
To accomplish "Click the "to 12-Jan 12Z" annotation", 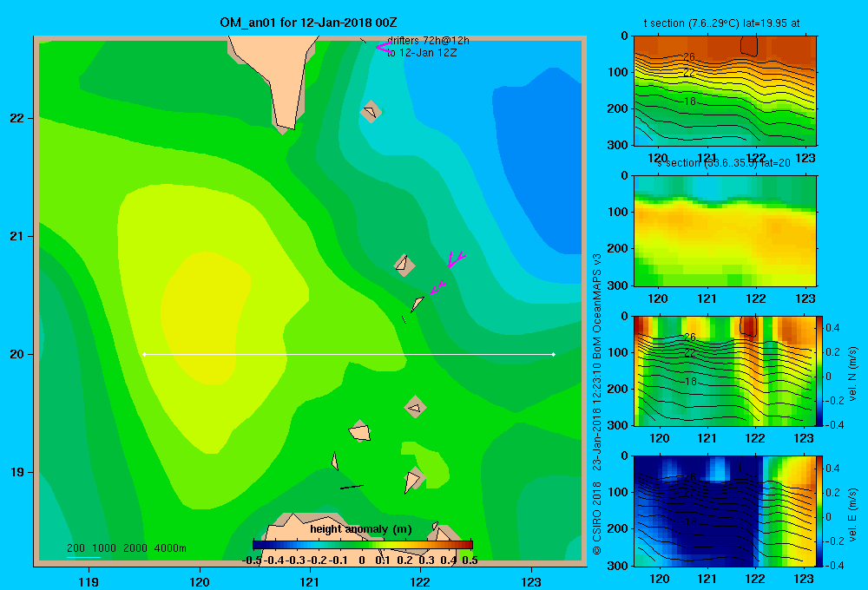I will tap(422, 53).
